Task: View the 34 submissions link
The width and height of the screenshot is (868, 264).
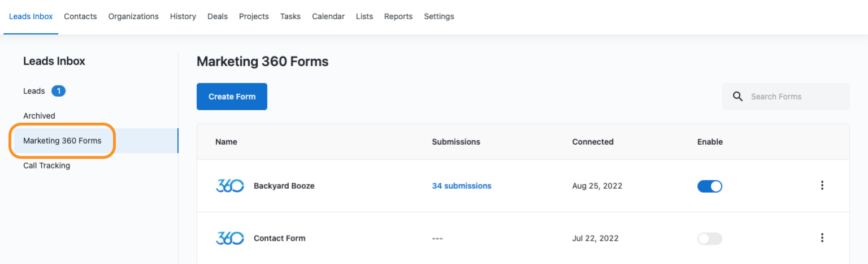Action: [462, 186]
